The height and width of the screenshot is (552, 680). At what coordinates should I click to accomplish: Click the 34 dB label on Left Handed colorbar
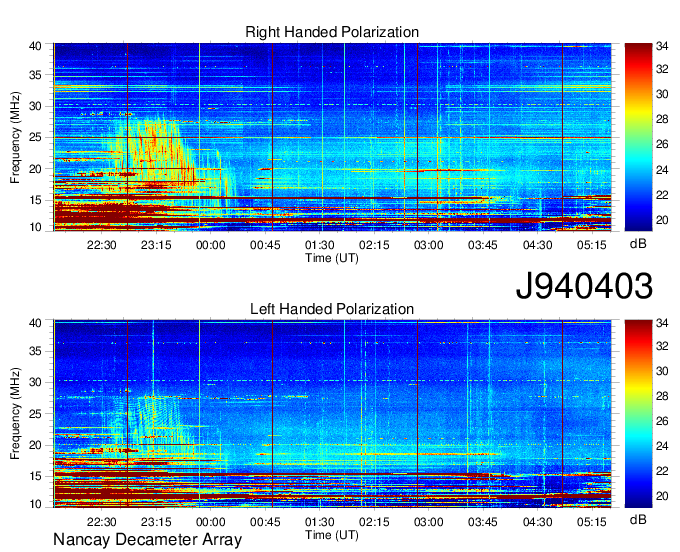[662, 323]
